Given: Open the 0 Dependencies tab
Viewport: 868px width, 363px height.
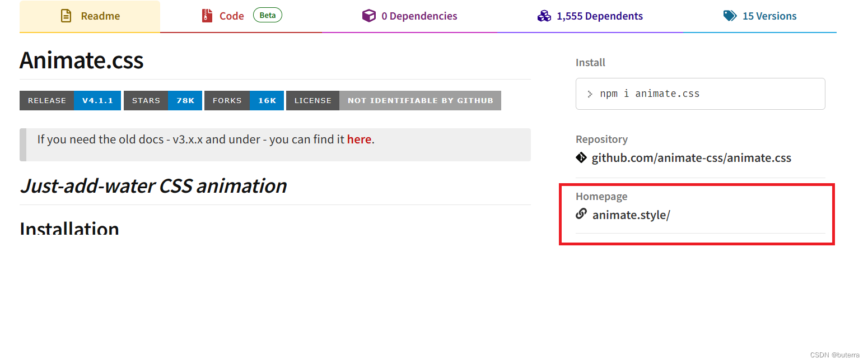Looking at the screenshot, I should (x=409, y=16).
